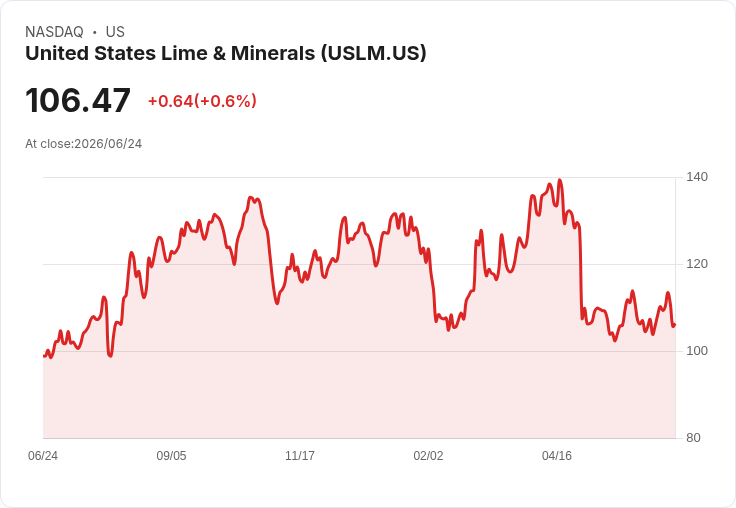Click the United States Lime & Minerals title

click(x=226, y=54)
